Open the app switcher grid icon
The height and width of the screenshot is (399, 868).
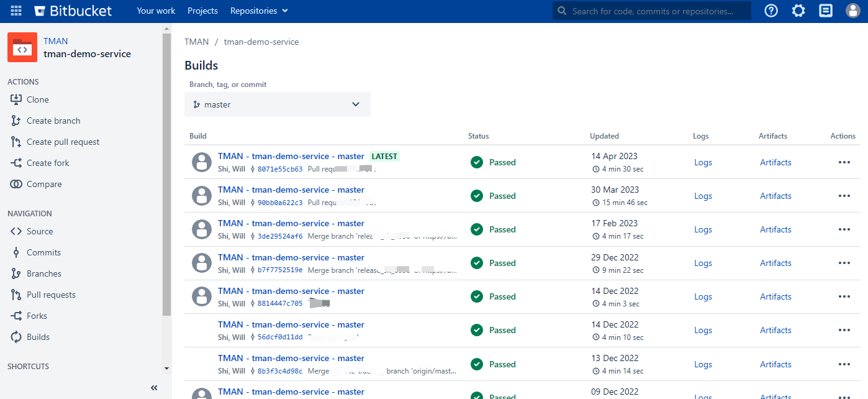click(x=16, y=11)
